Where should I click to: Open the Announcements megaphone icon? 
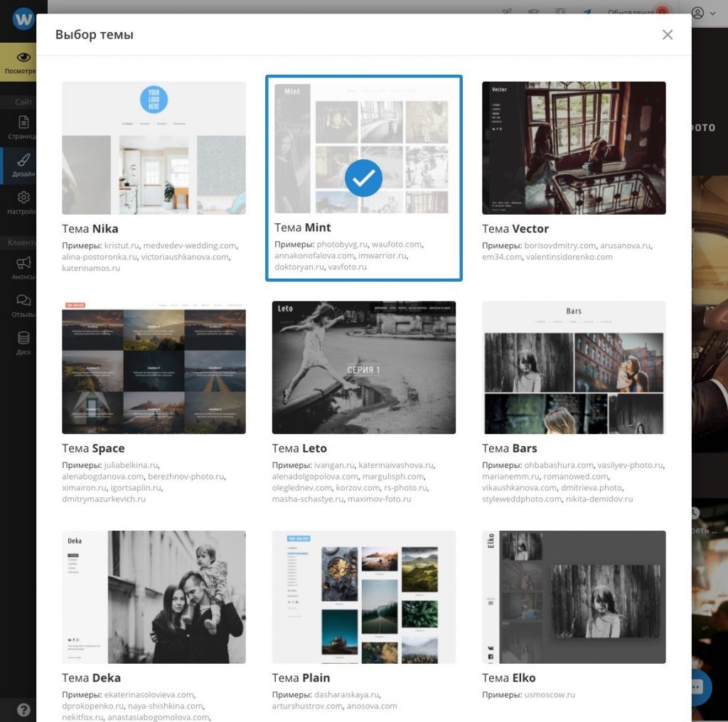tap(23, 263)
